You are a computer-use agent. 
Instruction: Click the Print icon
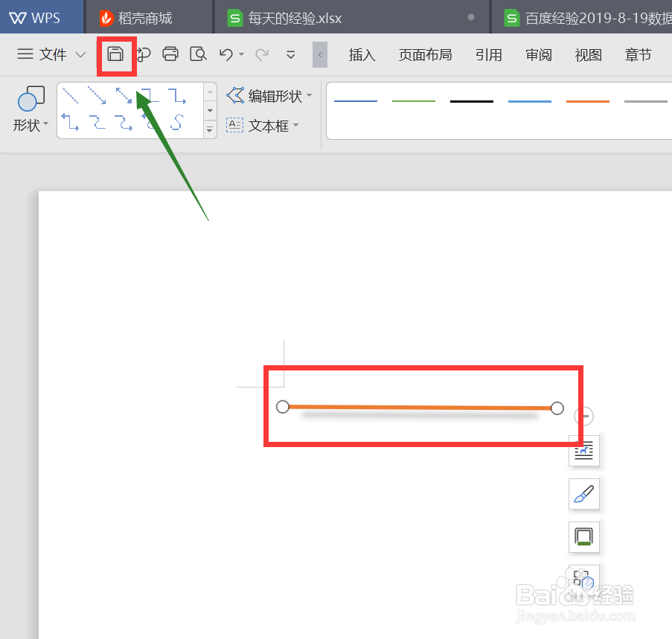[x=170, y=54]
